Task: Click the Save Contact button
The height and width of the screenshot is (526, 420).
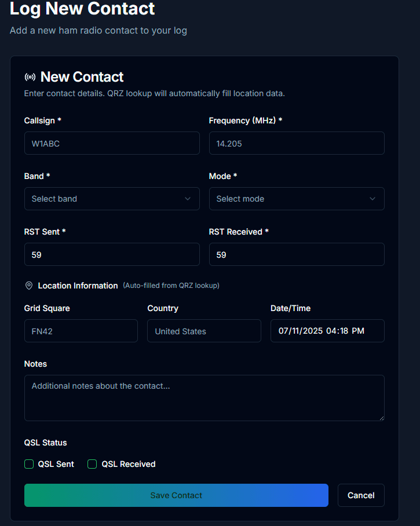Action: click(x=176, y=495)
